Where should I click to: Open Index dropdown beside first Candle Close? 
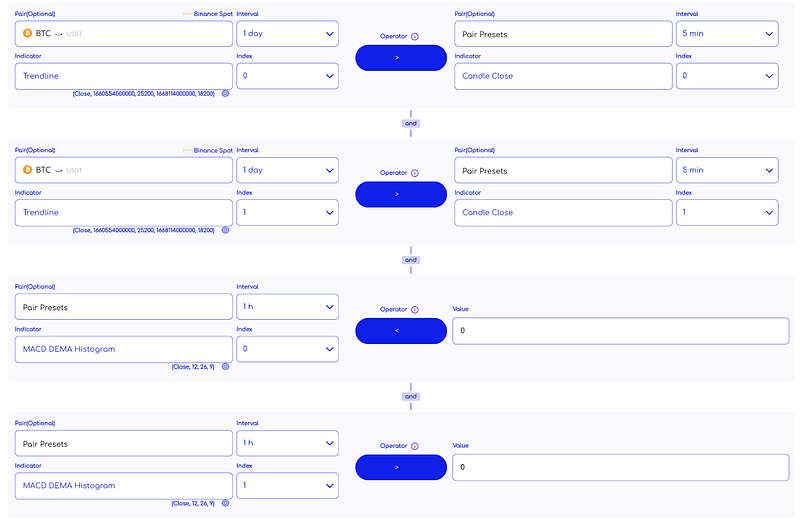click(x=727, y=76)
